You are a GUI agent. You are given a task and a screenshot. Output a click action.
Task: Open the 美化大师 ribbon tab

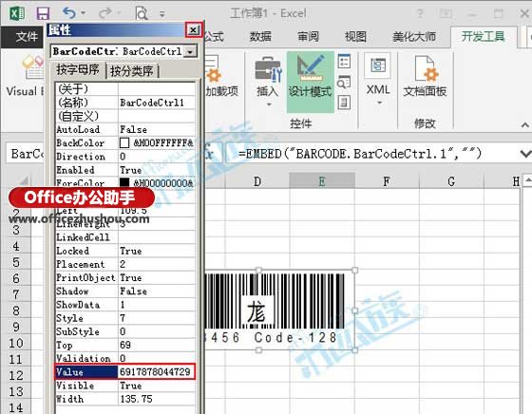[414, 36]
